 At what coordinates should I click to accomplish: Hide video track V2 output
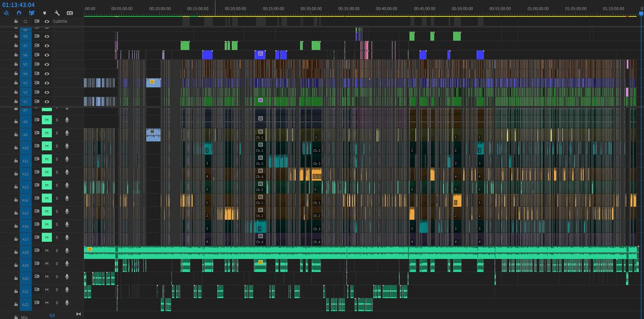47,92
